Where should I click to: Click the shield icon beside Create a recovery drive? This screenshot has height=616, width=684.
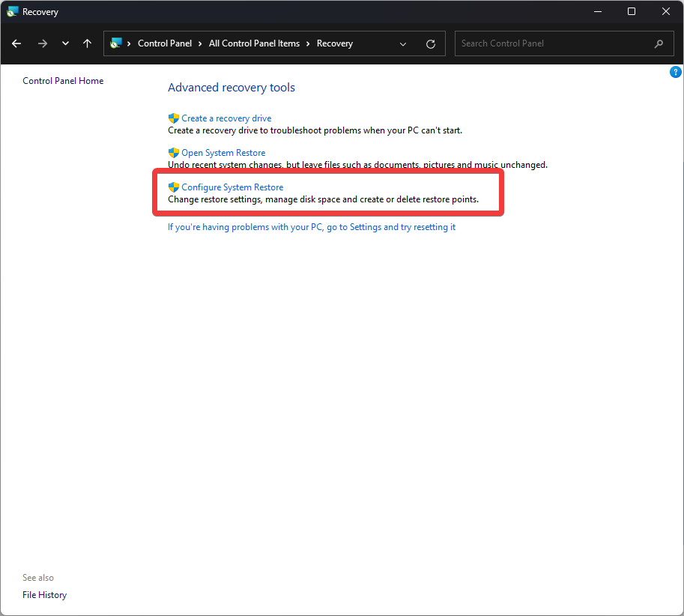pyautogui.click(x=174, y=118)
